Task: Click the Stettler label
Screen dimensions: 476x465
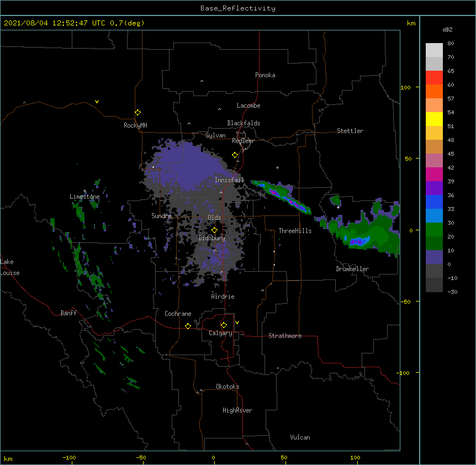Action: click(x=350, y=131)
